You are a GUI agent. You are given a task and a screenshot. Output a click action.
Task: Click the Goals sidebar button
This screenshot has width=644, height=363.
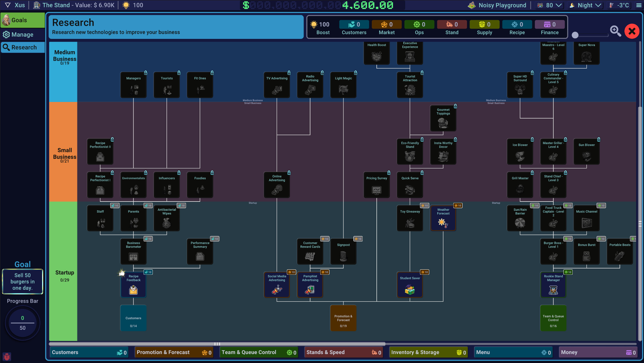pyautogui.click(x=23, y=20)
